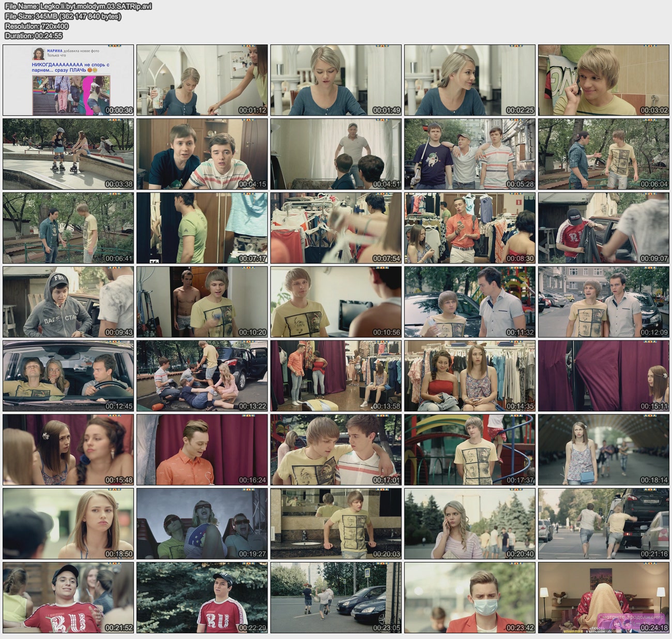672x639 pixels.
Task: Choose the thumbnail marked 00:05:28
Action: [469, 154]
